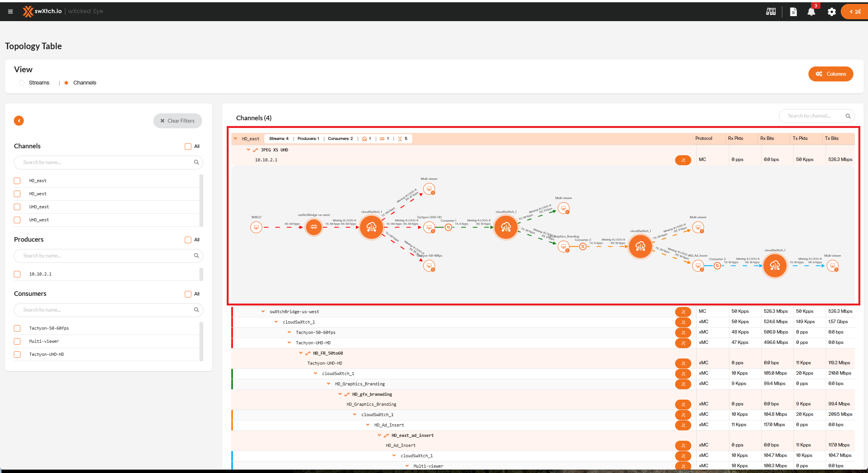Collapse the JPEG XS UHD stream
Image resolution: width=868 pixels, height=473 pixels.
pos(248,150)
